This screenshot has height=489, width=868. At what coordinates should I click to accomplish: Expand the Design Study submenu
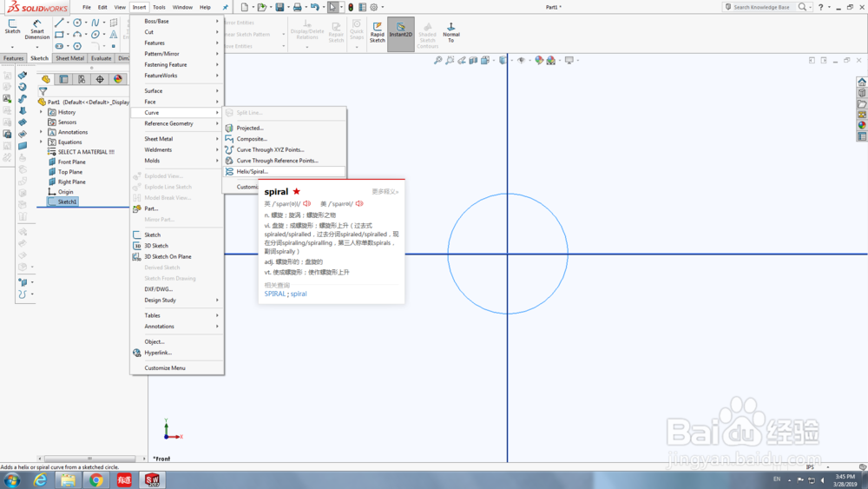(177, 301)
